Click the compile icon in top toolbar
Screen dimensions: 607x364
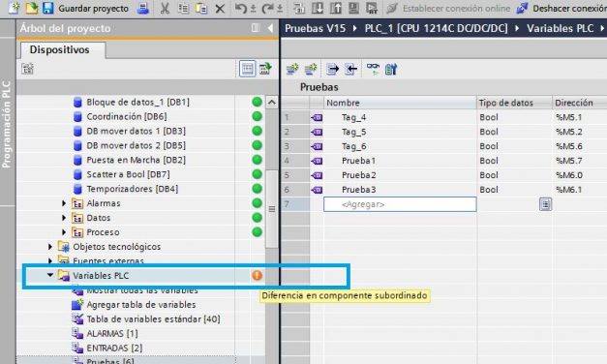click(299, 8)
